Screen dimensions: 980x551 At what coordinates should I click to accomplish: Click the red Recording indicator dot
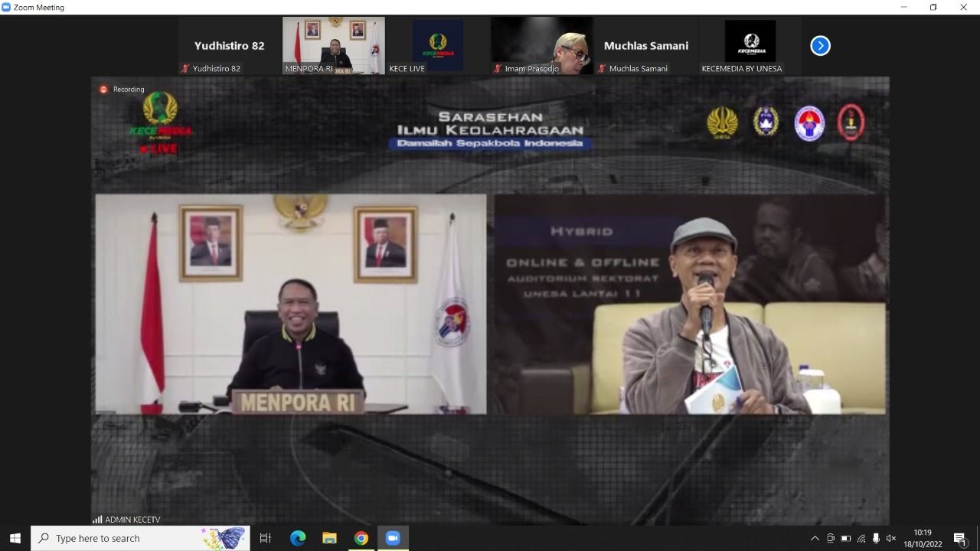coord(102,89)
